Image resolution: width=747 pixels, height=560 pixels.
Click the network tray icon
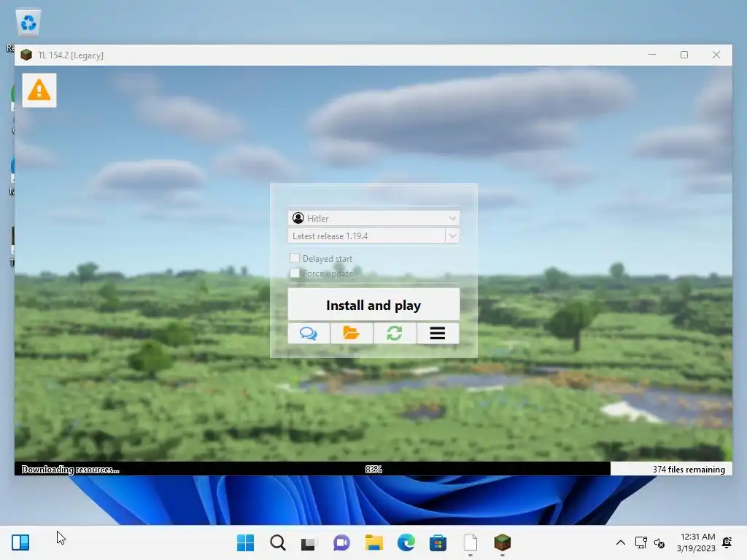click(x=640, y=542)
